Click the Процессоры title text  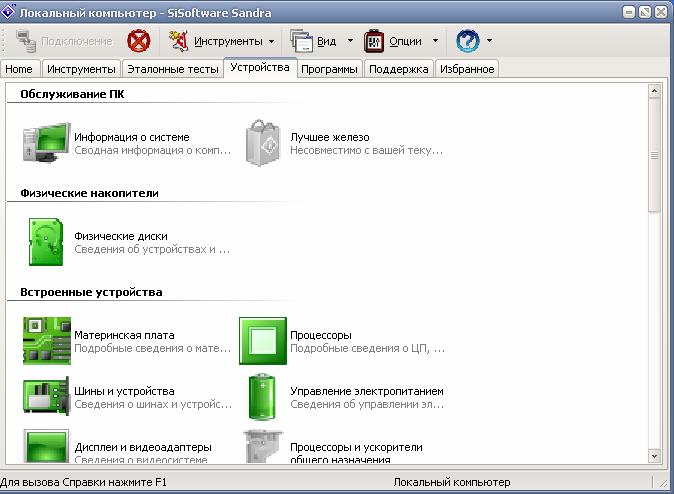pyautogui.click(x=321, y=335)
